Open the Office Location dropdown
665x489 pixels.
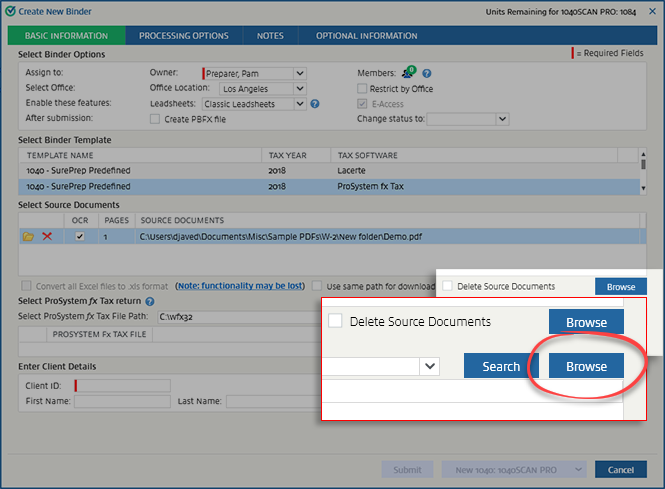coord(300,89)
